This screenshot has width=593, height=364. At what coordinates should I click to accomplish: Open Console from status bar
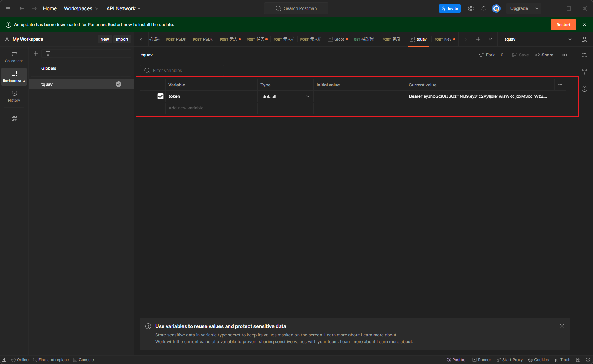84,360
